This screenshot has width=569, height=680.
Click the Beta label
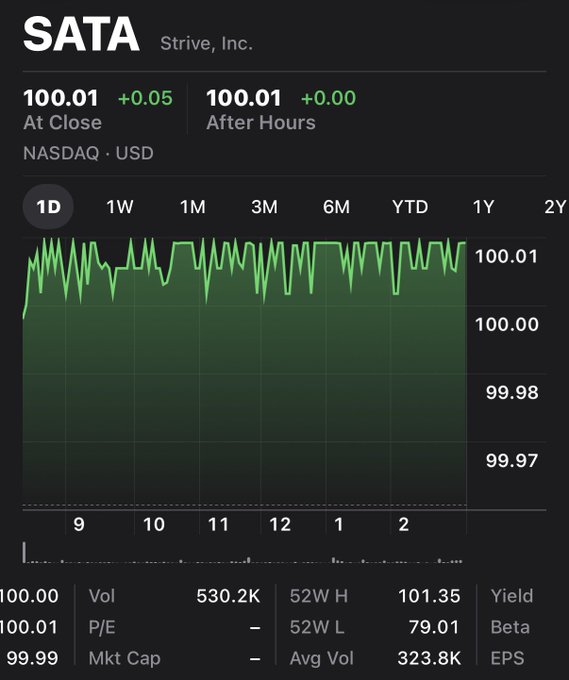510,628
